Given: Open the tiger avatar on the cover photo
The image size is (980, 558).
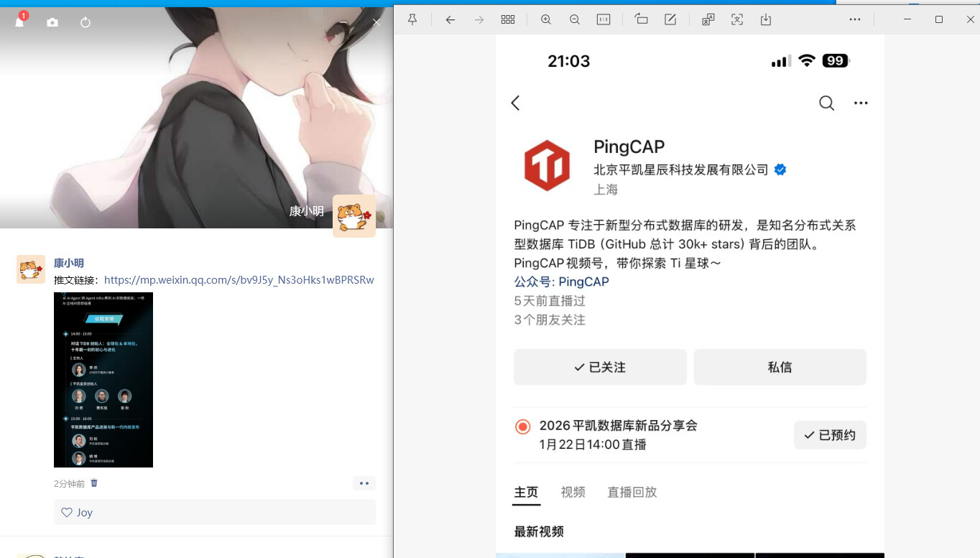Looking at the screenshot, I should [354, 216].
